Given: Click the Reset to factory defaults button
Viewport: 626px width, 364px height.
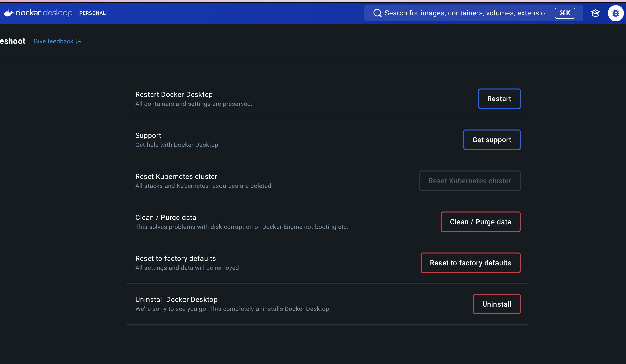Looking at the screenshot, I should (470, 263).
